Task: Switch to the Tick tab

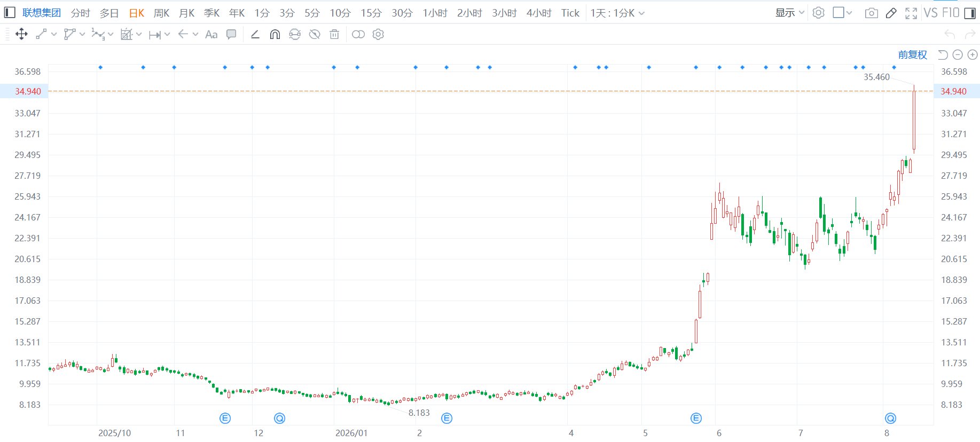Action: pos(570,13)
